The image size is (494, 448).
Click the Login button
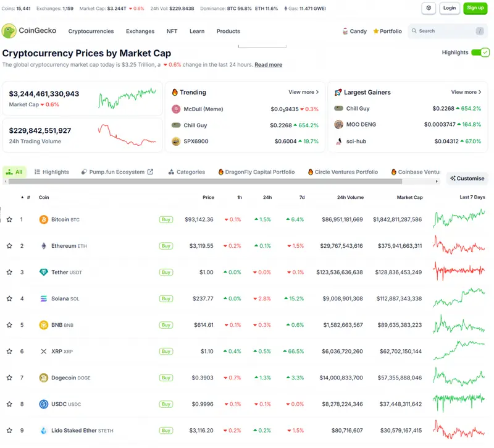coord(450,8)
